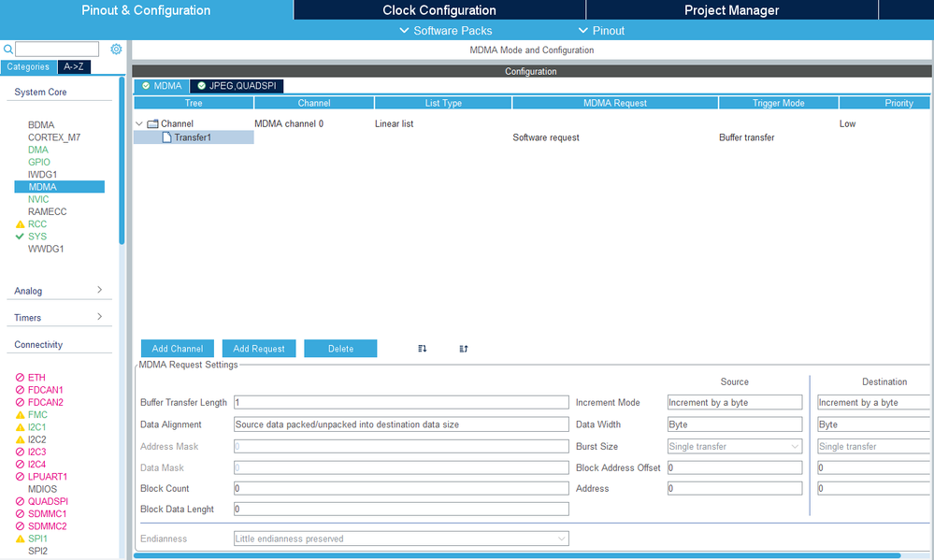Click the 'Buffer transfer' table cell
Screen dimensions: 934x560
[746, 137]
